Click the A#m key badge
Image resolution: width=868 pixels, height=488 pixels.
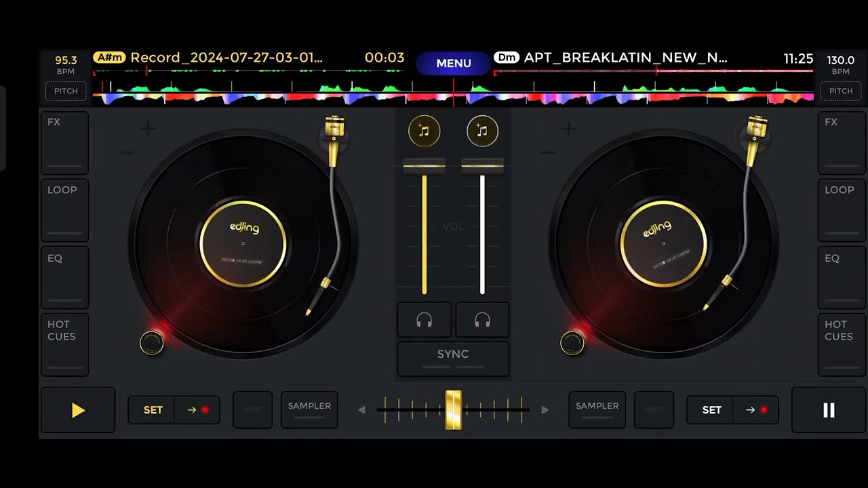pos(109,58)
